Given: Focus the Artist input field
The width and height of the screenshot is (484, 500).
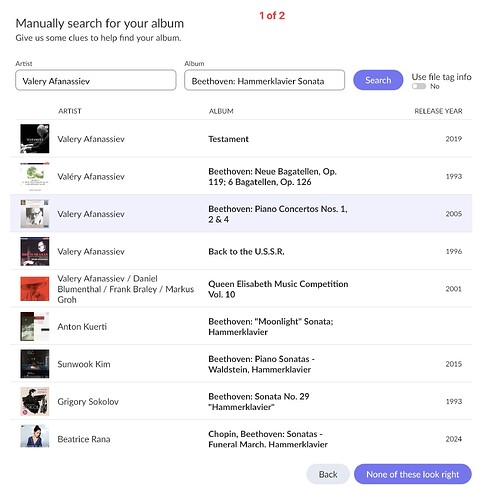Looking at the screenshot, I should (x=96, y=80).
